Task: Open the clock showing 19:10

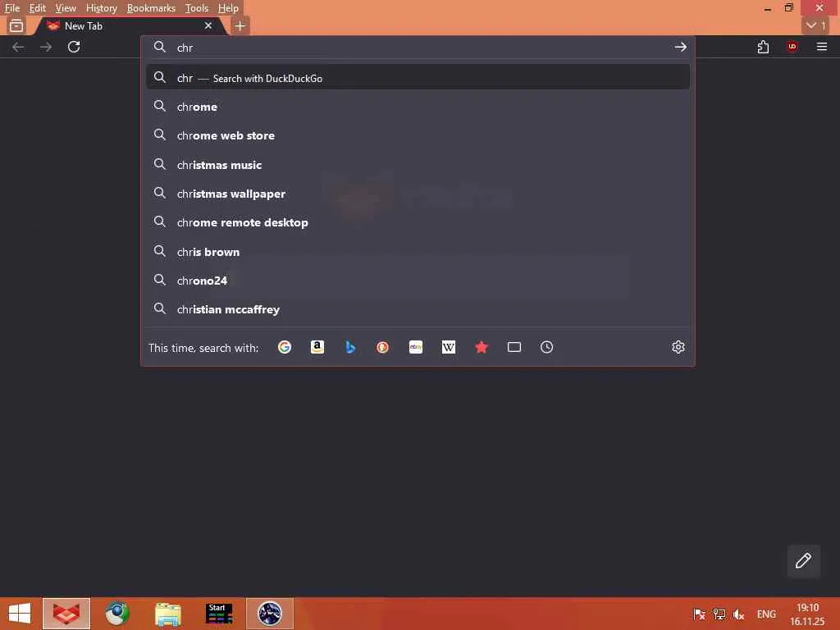Action: (807, 614)
